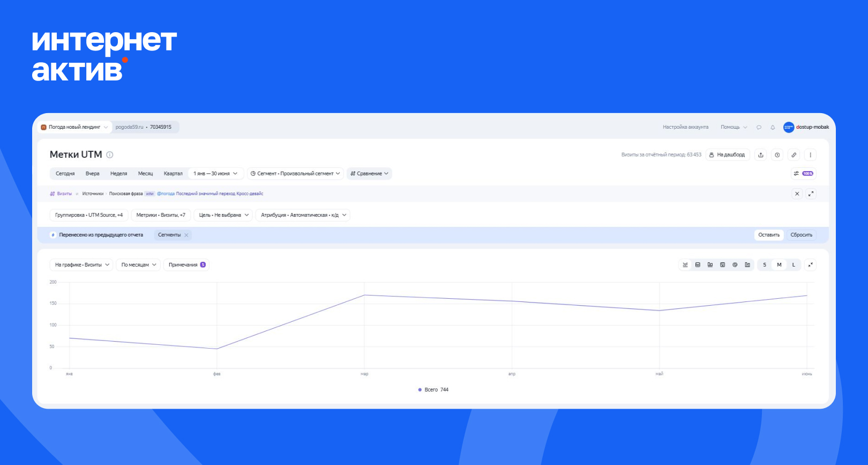Select the pie chart type
The image size is (868, 465).
tap(735, 265)
